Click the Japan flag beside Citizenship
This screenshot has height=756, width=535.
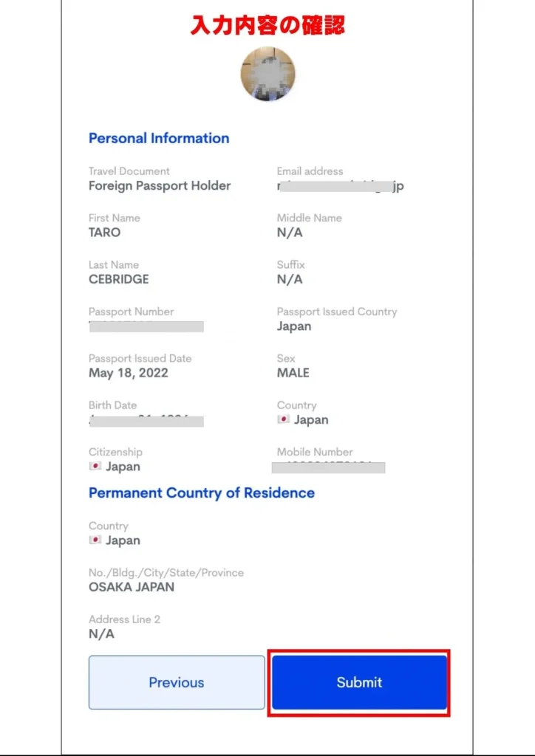(x=95, y=467)
